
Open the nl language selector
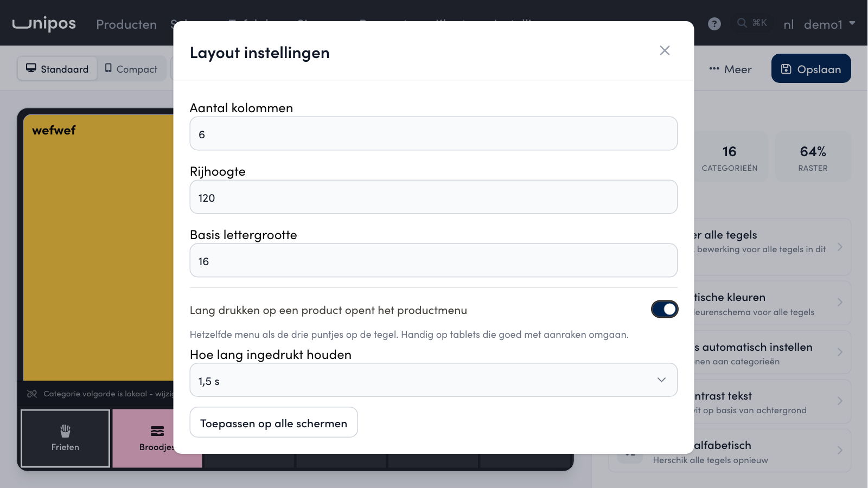[x=788, y=24]
